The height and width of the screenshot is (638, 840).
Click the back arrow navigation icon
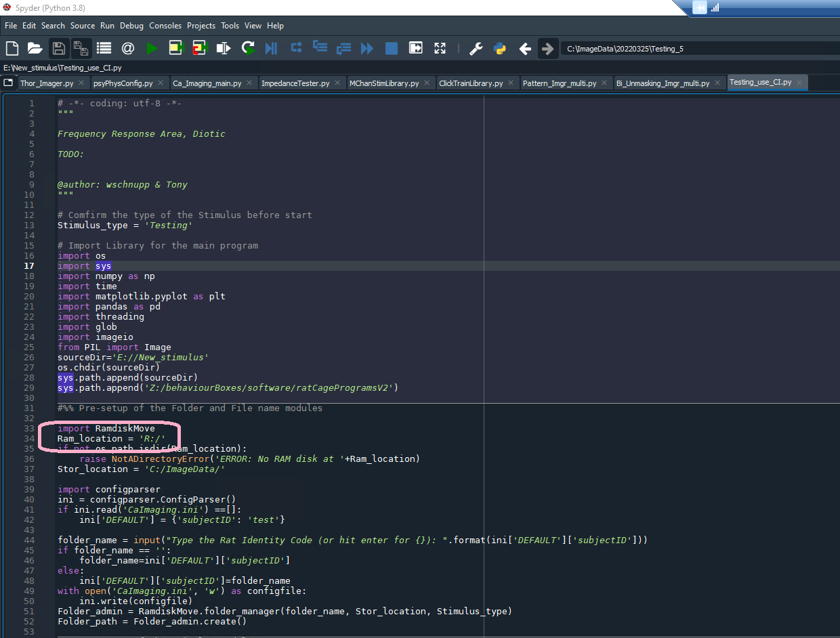click(x=525, y=48)
